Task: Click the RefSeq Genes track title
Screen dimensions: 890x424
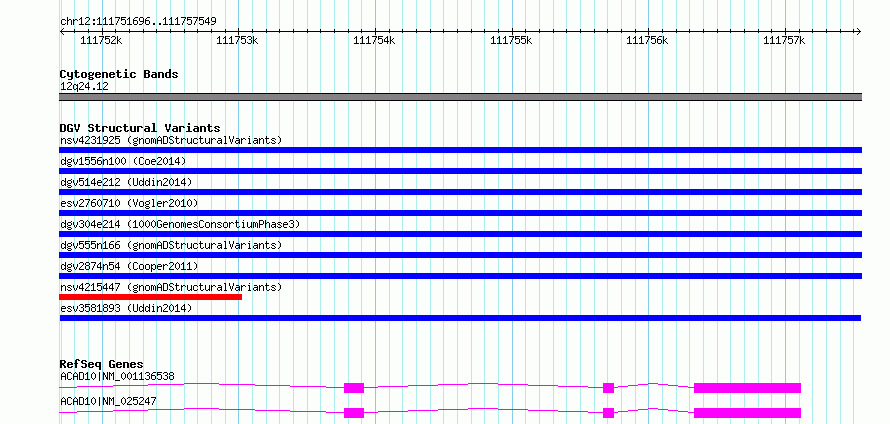Action: click(x=102, y=364)
